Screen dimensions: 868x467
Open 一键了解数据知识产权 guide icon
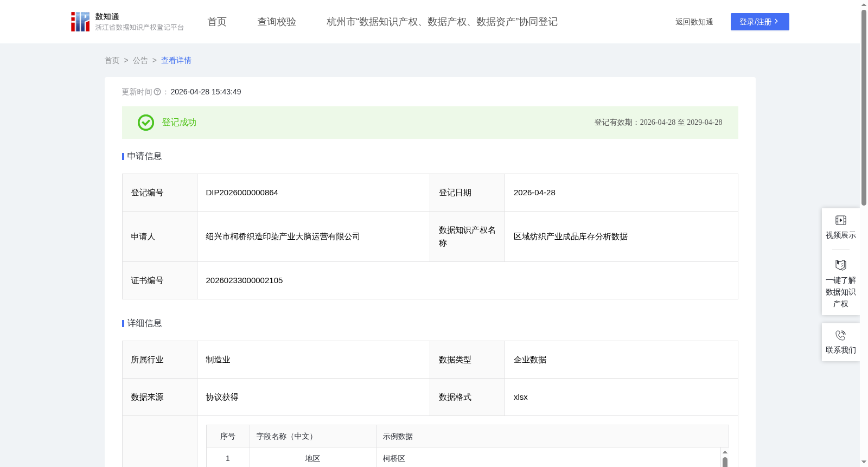pos(840,265)
